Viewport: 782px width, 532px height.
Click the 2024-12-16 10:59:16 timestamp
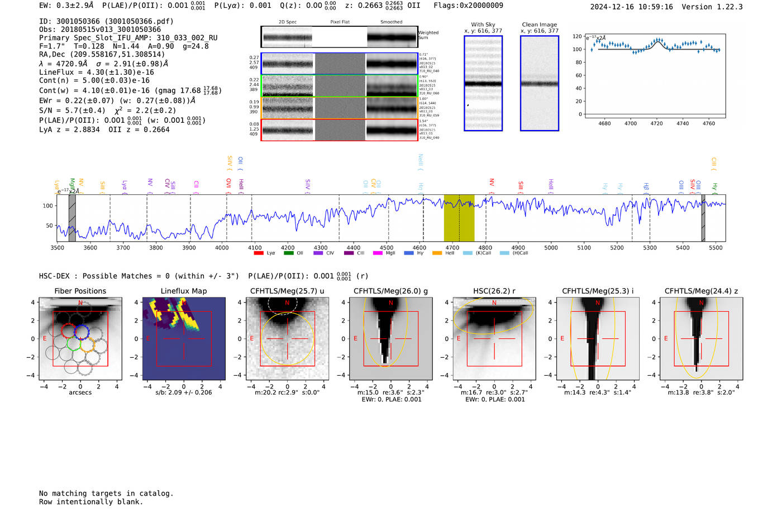[631, 7]
